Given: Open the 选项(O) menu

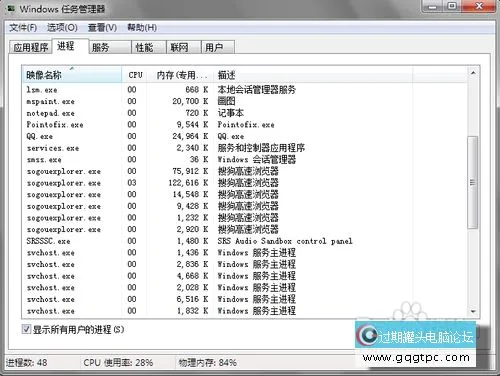Looking at the screenshot, I should coord(62,28).
